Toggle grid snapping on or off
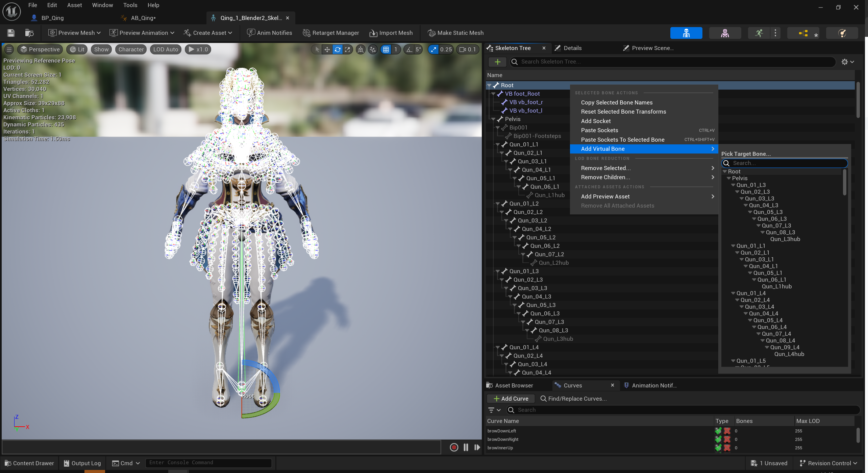This screenshot has width=868, height=473. tap(386, 50)
